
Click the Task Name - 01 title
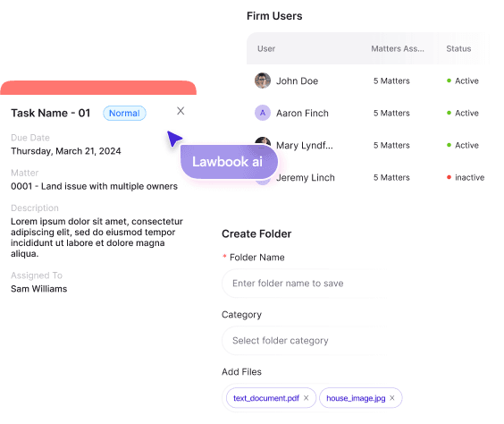point(50,114)
